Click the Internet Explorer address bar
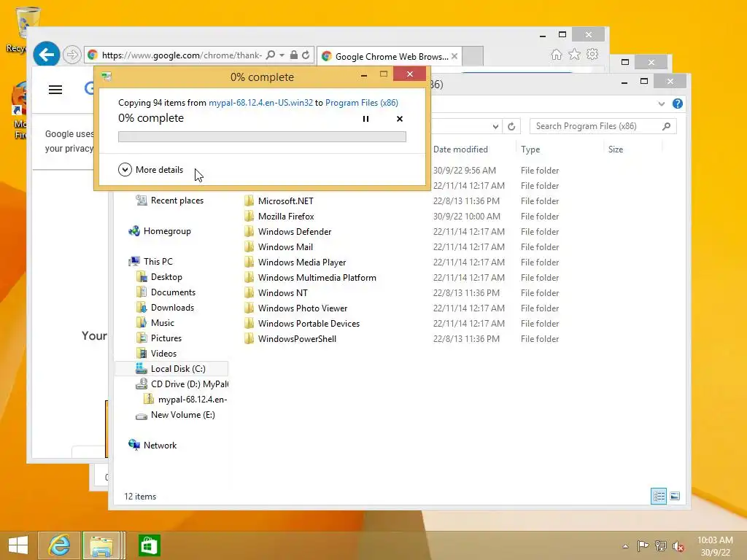This screenshot has width=747, height=560. tap(181, 55)
